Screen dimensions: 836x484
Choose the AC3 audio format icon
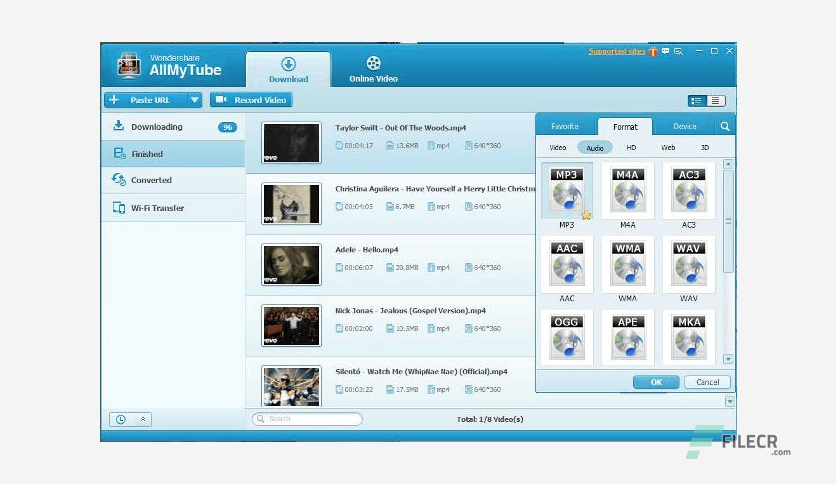click(x=689, y=191)
